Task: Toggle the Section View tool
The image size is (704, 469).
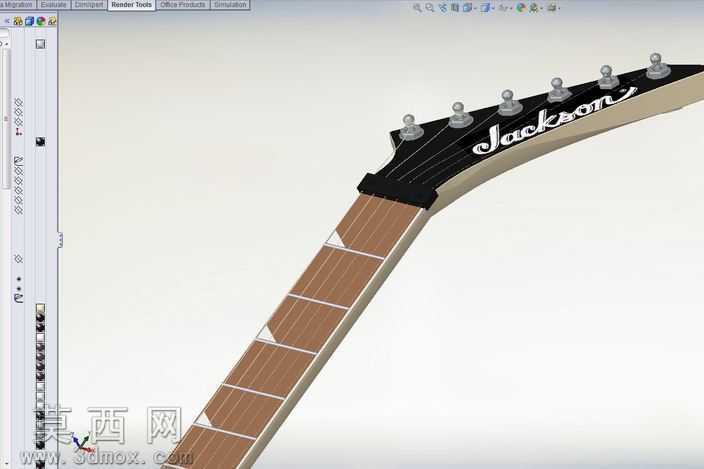Action: click(x=455, y=8)
